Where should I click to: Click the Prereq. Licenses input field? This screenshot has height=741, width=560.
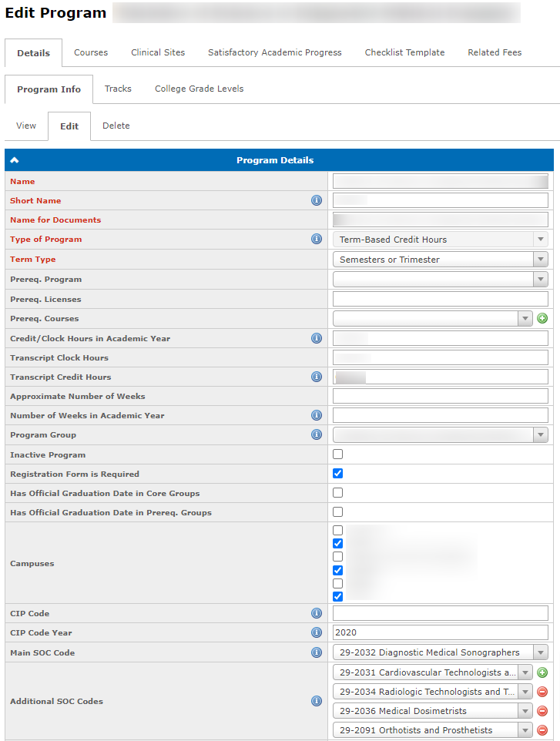[x=441, y=299]
